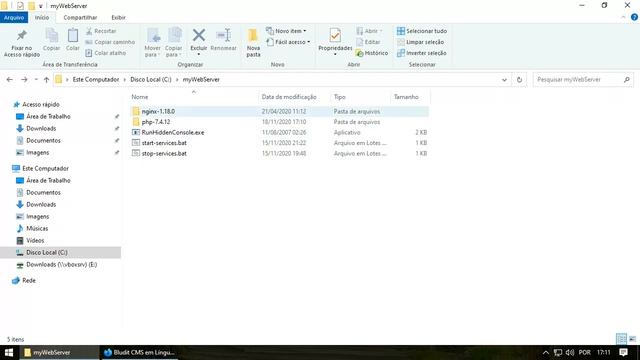640x360 pixels.
Task: Click Copiar caminho command
Action: pos(110,42)
